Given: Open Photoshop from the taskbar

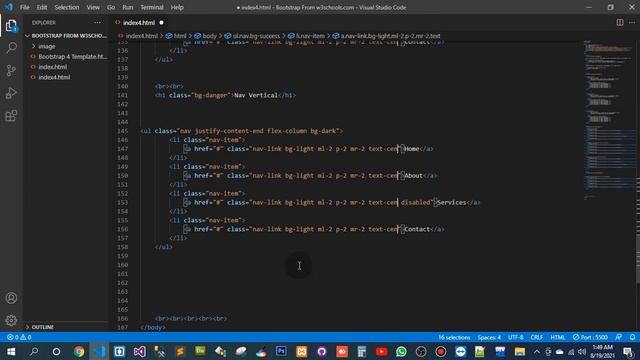Looking at the screenshot, I should [x=281, y=351].
